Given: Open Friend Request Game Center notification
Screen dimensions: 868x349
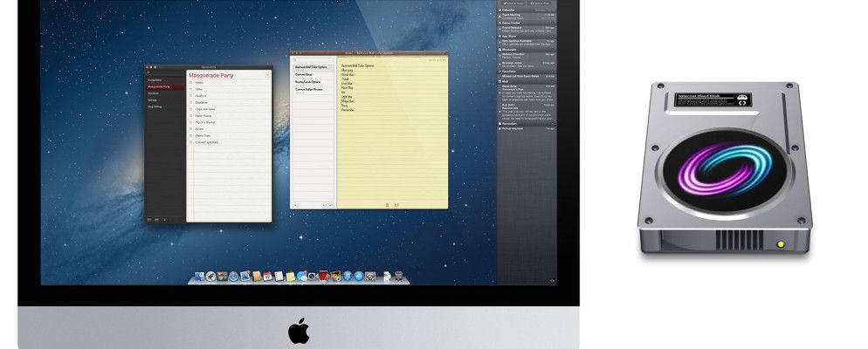Looking at the screenshot, I should click(527, 30).
